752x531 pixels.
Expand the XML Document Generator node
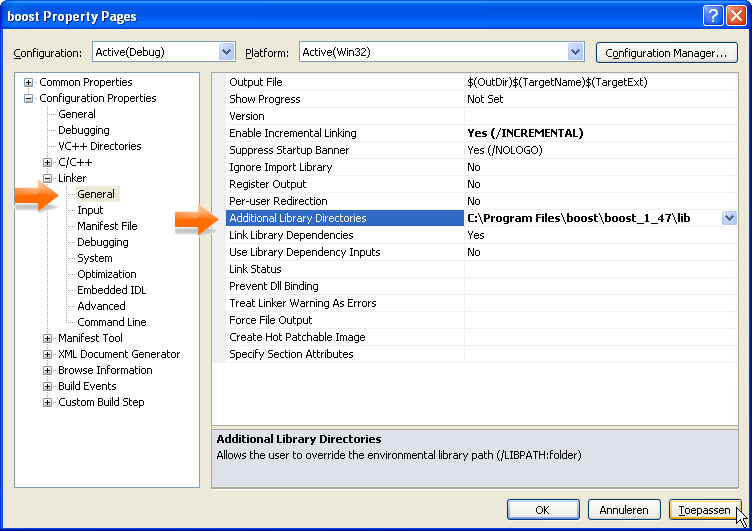click(47, 354)
